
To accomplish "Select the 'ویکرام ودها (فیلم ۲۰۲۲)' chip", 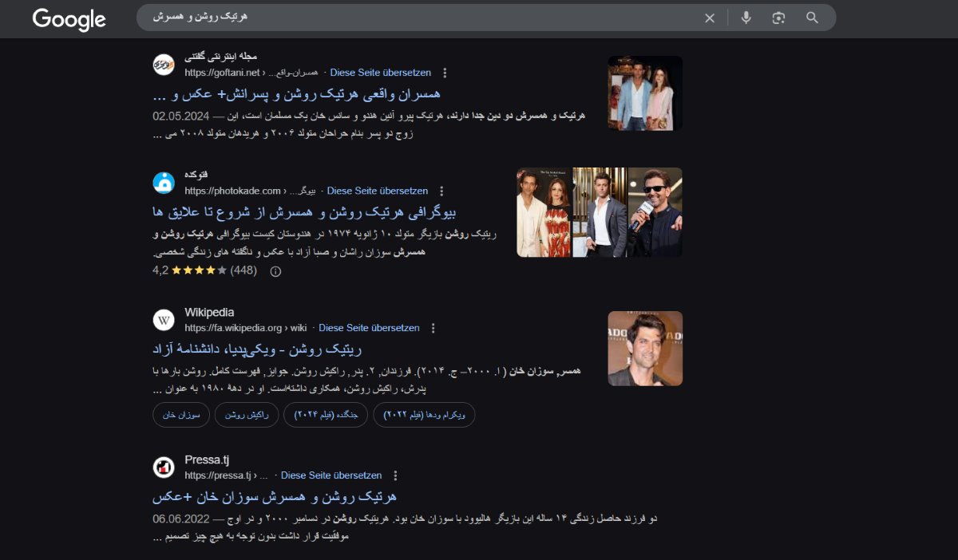I will coord(424,415).
